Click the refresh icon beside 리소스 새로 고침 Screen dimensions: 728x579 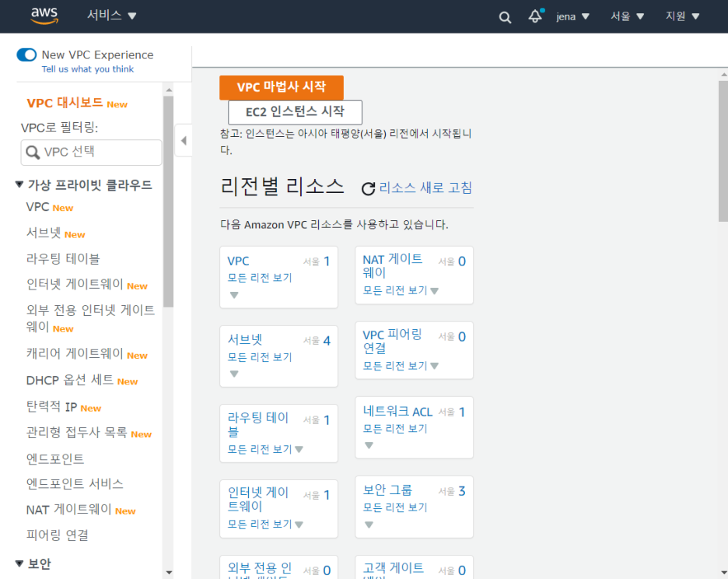tap(368, 188)
